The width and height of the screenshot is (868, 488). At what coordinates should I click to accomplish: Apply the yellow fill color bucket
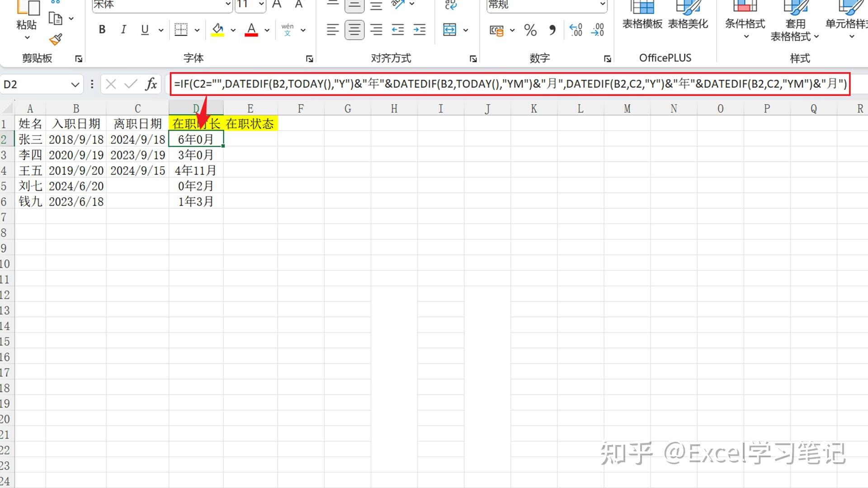coord(217,30)
